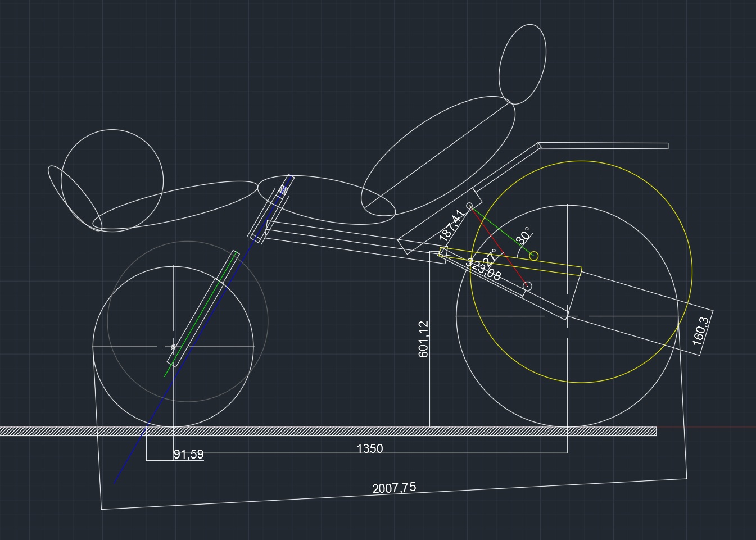Click the small yellow circle near 30°
This screenshot has height=540, width=756.
534,256
